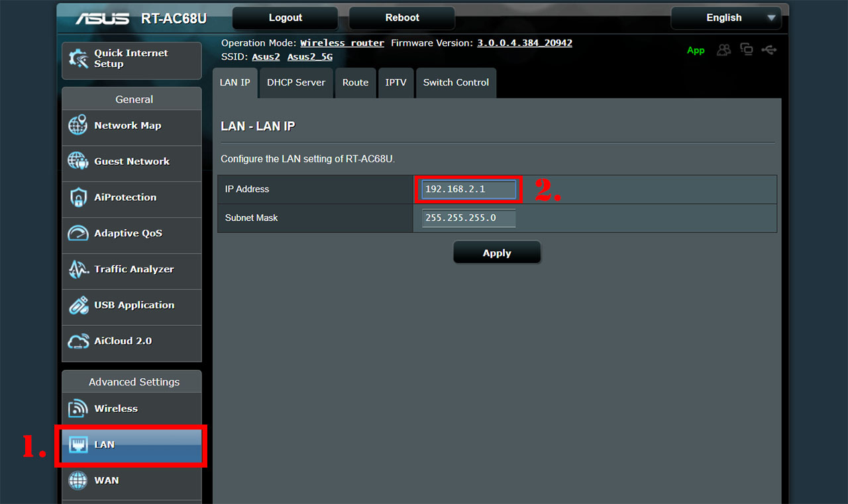Screen dimensions: 848x504
Task: Click the 'LAN - LAN IP' heading
Action: point(258,126)
